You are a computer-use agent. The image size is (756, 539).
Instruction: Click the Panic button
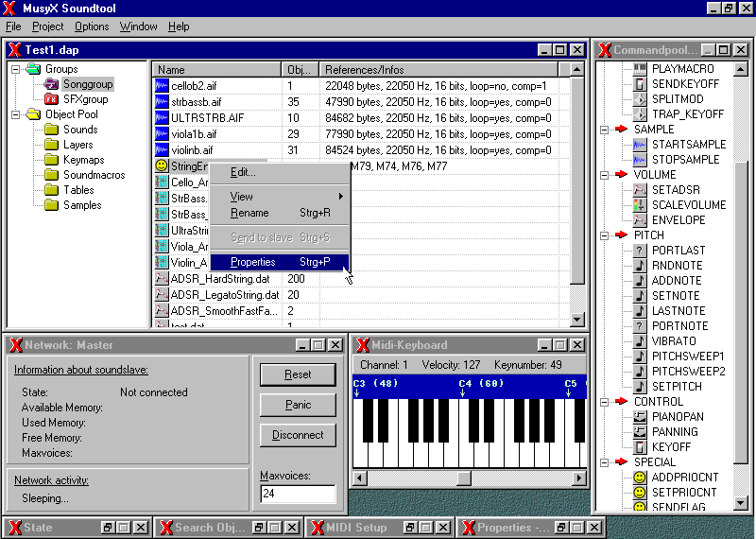pyautogui.click(x=298, y=405)
